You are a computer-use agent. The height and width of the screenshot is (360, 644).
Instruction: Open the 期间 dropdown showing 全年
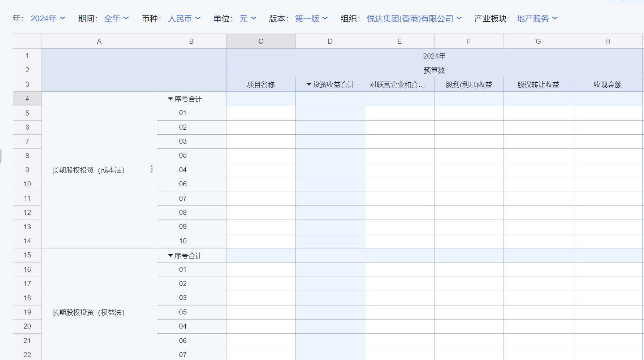click(116, 18)
